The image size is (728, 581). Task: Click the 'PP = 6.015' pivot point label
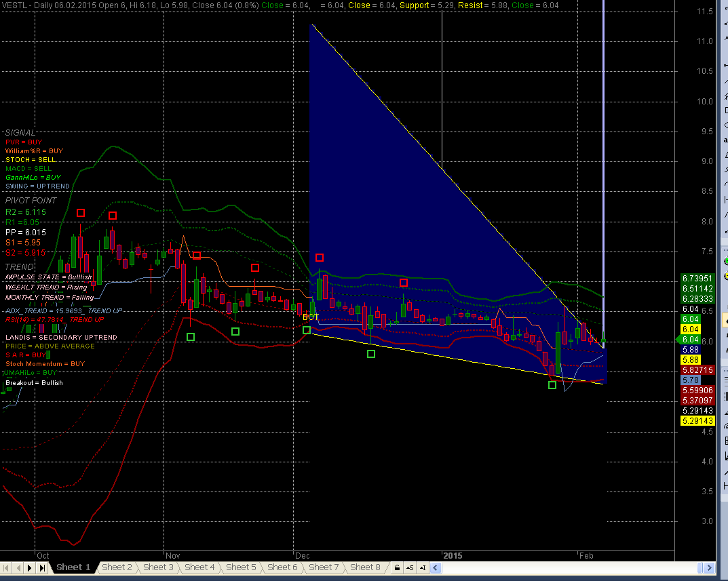(26, 233)
